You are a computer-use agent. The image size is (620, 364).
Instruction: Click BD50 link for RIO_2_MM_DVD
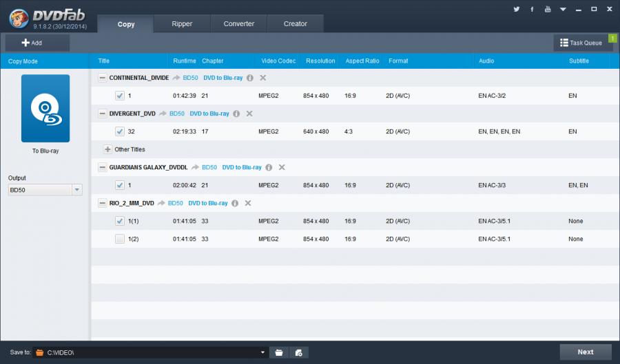(176, 203)
